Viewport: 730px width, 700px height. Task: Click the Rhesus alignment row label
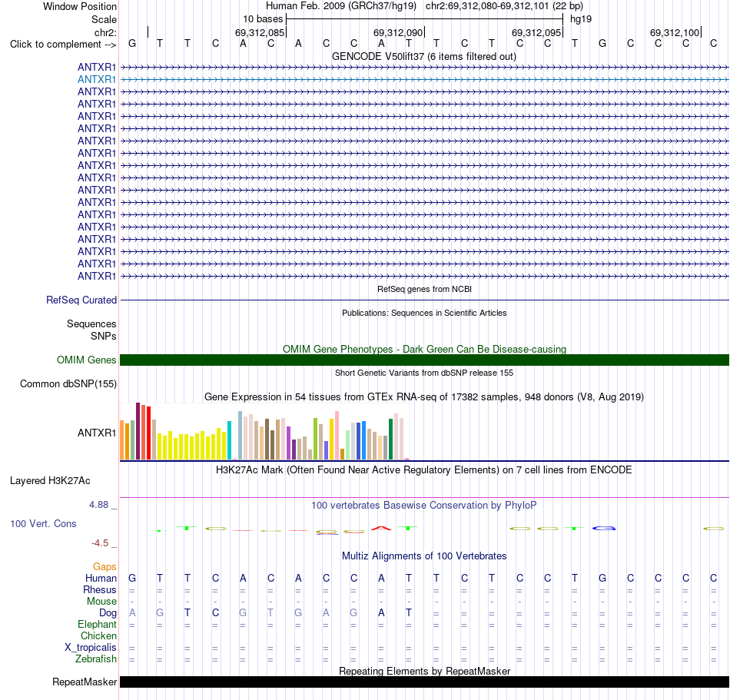100,589
